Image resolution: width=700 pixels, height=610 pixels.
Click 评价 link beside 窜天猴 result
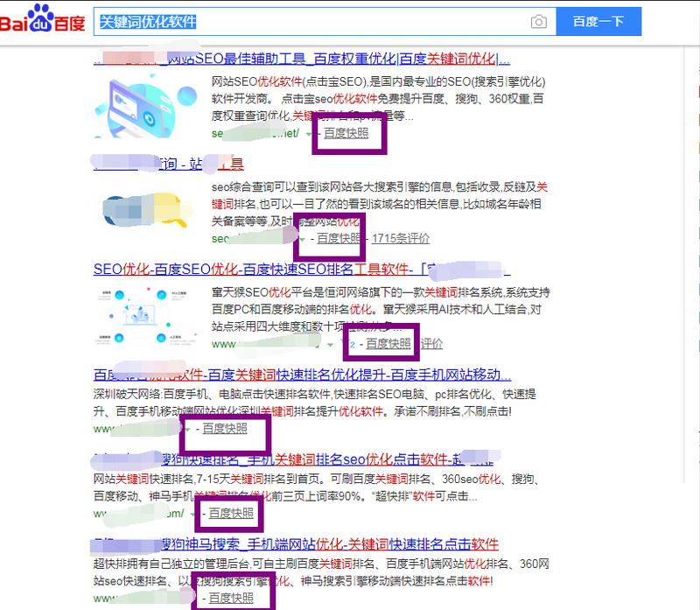click(x=431, y=343)
